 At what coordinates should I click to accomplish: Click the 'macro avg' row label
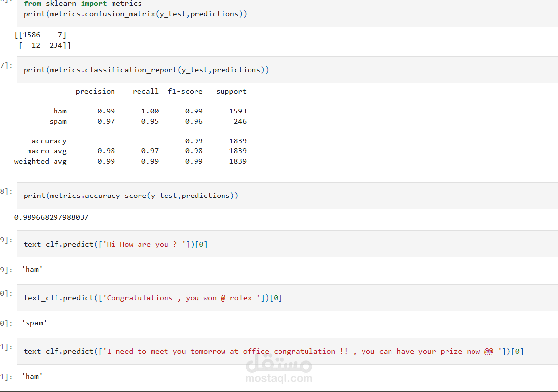point(47,151)
